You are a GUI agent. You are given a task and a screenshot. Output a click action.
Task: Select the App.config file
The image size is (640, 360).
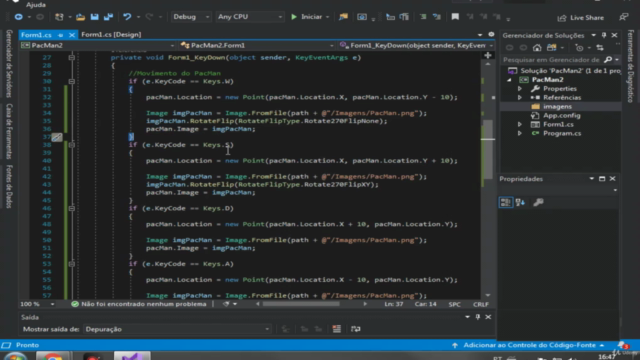pyautogui.click(x=562, y=116)
